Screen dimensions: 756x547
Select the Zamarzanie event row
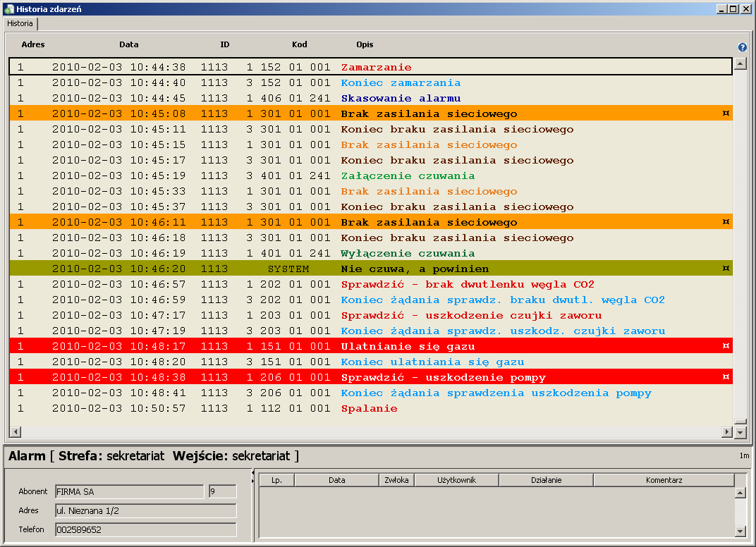tap(371, 67)
